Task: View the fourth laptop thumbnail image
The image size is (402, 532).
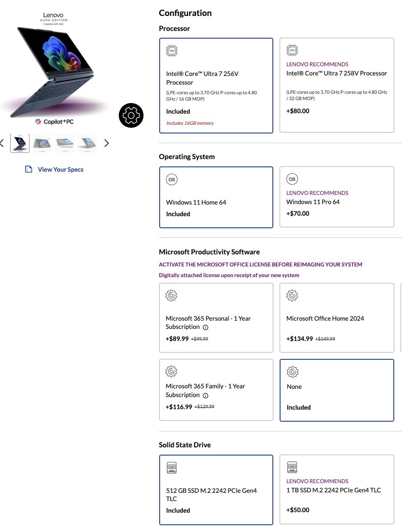Action: click(x=87, y=143)
